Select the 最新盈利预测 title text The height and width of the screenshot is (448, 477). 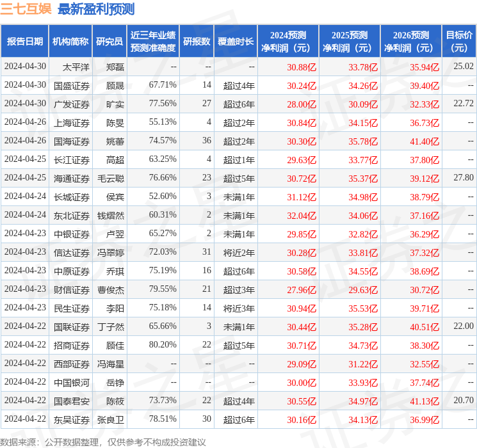tap(96, 9)
